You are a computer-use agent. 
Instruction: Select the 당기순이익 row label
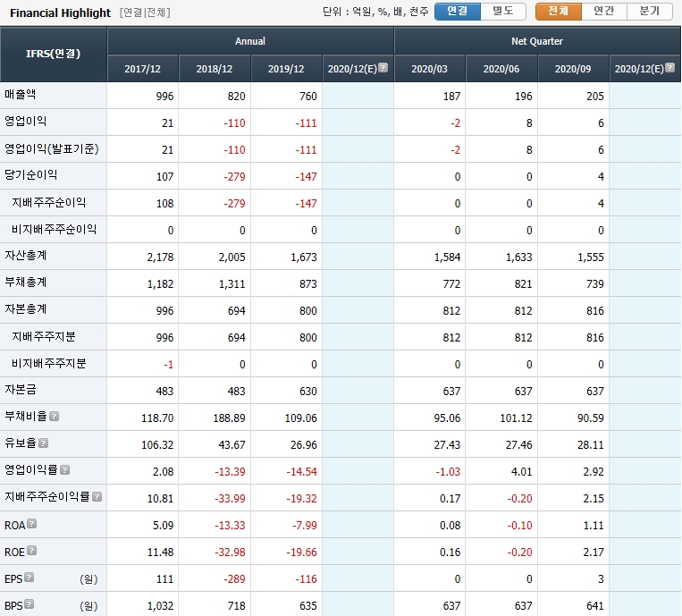[x=31, y=175]
